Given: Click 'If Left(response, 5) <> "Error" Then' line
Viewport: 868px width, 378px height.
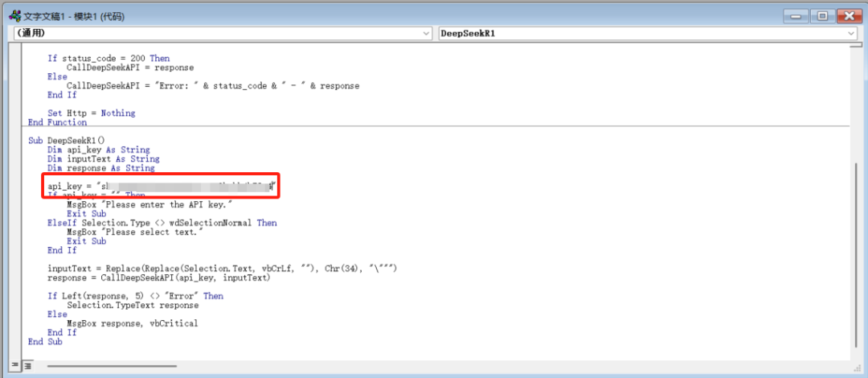Looking at the screenshot, I should [136, 296].
